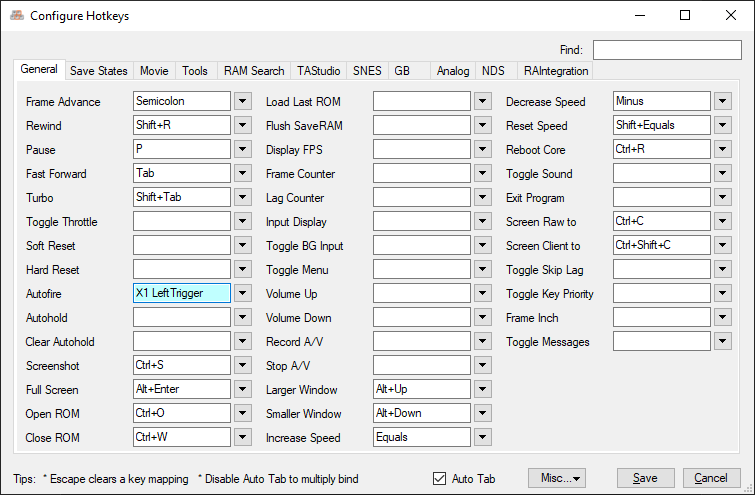
Task: Open the Analog tab
Action: 453,71
